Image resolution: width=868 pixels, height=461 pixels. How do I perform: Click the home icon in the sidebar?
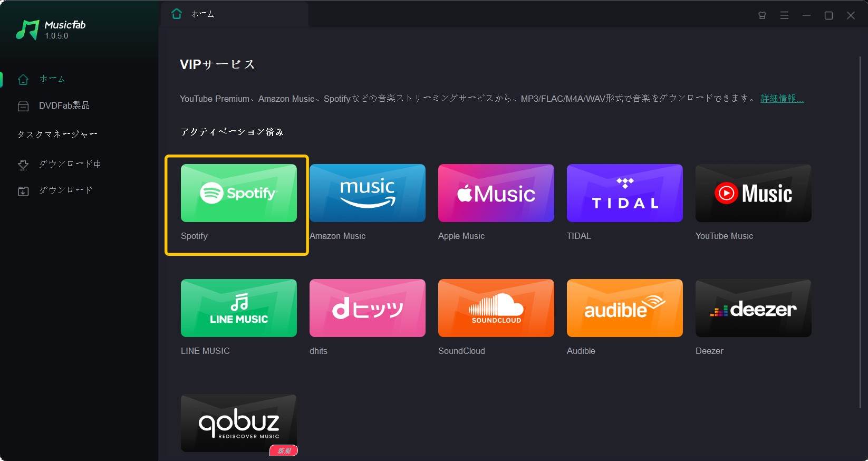[x=23, y=80]
